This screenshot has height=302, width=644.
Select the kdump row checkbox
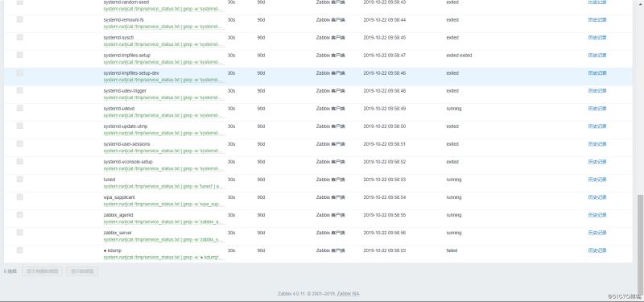pos(19,250)
